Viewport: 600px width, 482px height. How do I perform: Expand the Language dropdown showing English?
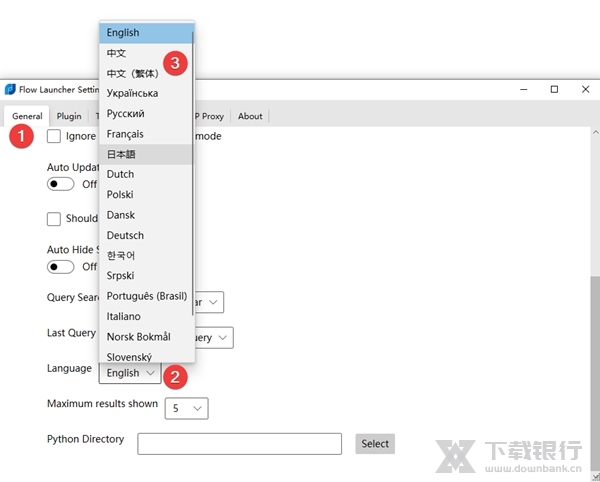[129, 373]
